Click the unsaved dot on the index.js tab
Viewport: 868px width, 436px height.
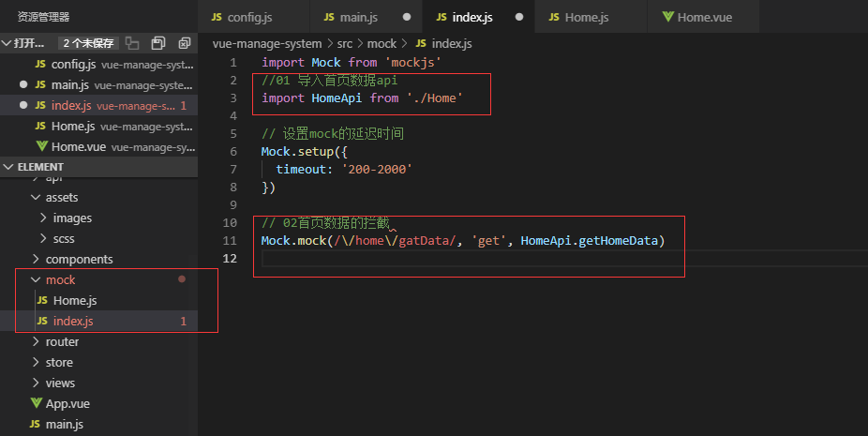click(x=519, y=17)
